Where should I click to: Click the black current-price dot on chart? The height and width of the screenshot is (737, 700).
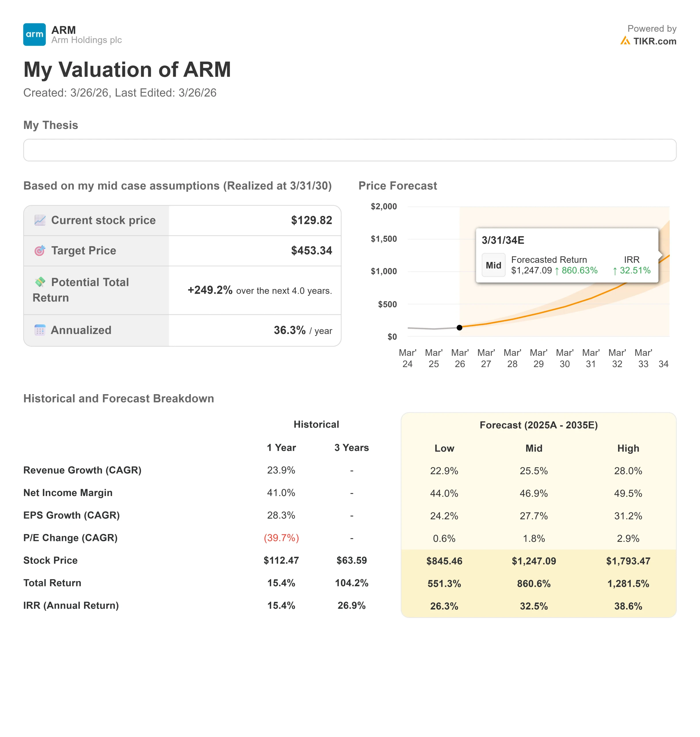(x=459, y=327)
